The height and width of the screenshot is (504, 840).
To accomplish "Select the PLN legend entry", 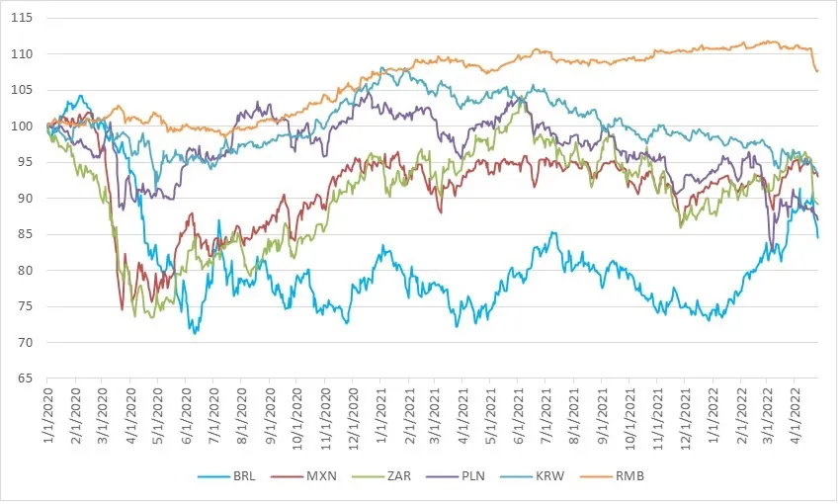I will tap(456, 476).
